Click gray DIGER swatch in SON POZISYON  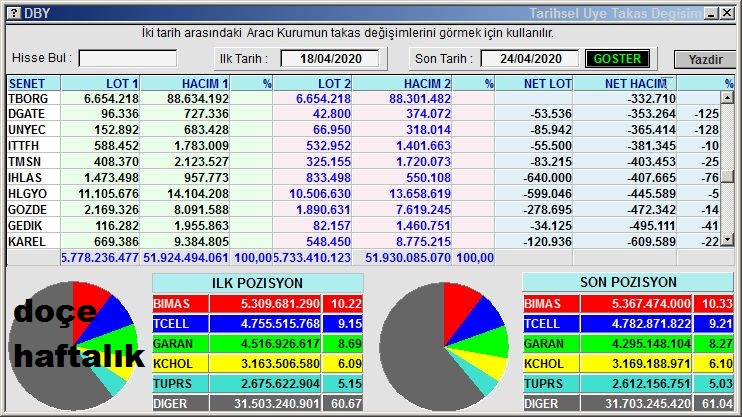click(551, 403)
